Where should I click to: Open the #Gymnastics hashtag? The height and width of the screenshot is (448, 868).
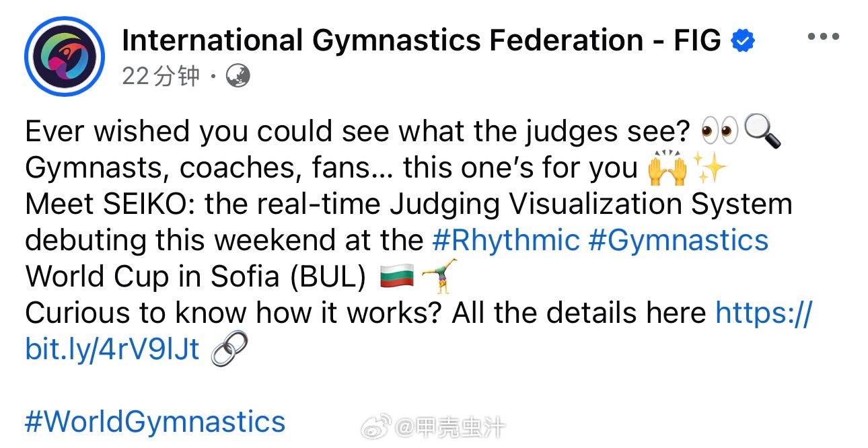(x=680, y=239)
